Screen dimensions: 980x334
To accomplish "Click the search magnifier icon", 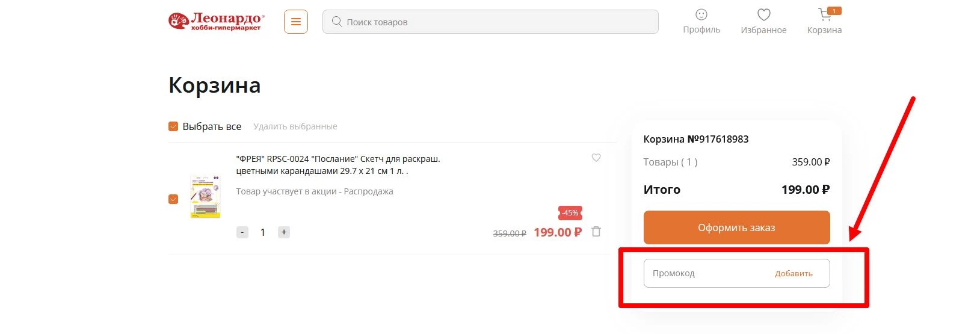I will [x=337, y=22].
